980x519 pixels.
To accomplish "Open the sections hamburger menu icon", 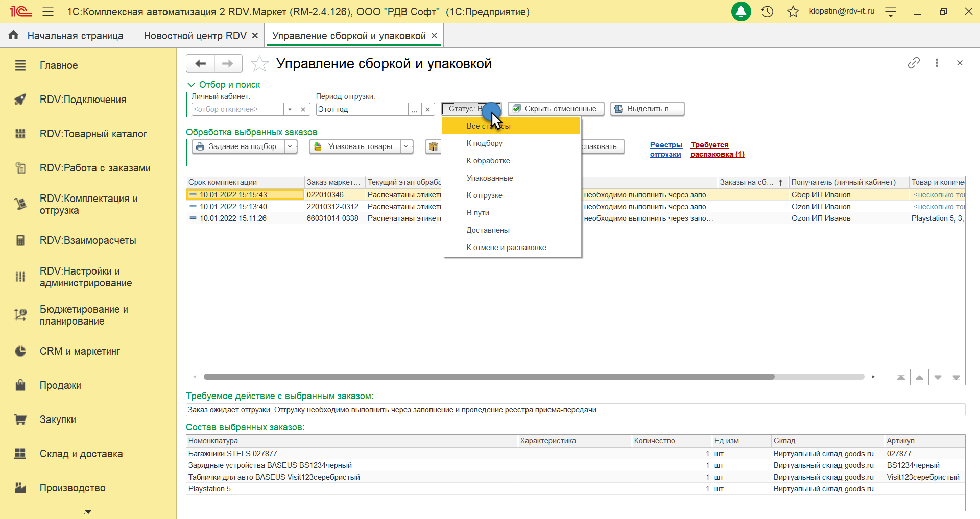I will pos(48,11).
